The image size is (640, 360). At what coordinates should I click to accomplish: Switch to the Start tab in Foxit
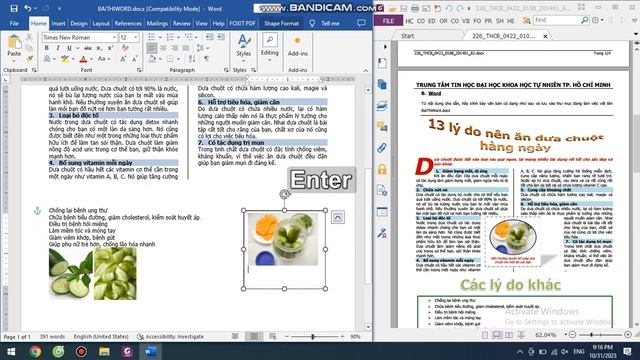click(x=407, y=36)
